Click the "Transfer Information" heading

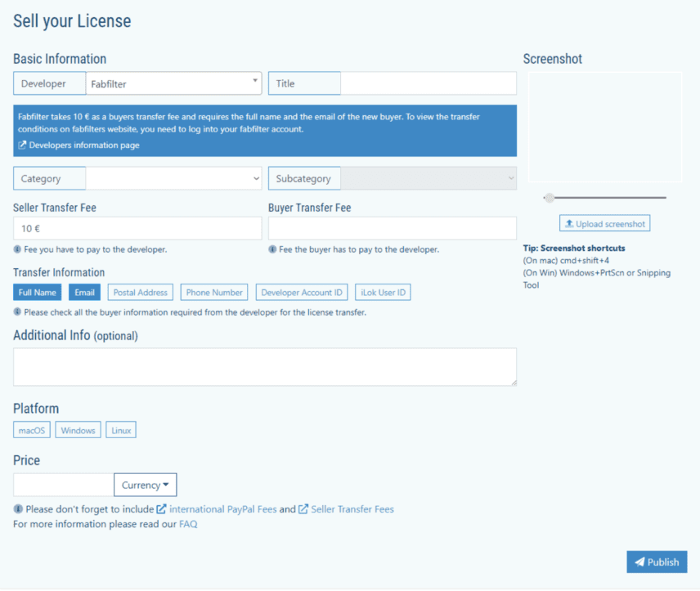pyautogui.click(x=59, y=272)
